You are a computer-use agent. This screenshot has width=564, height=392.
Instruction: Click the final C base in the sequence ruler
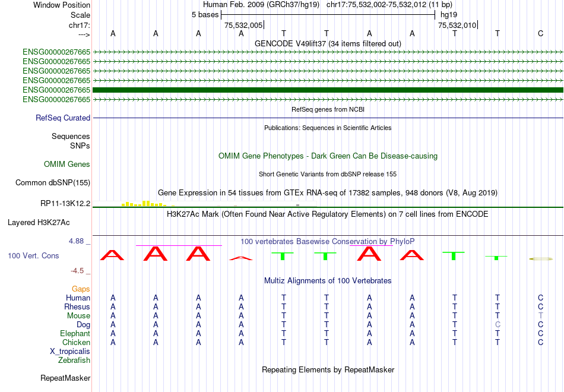click(540, 33)
